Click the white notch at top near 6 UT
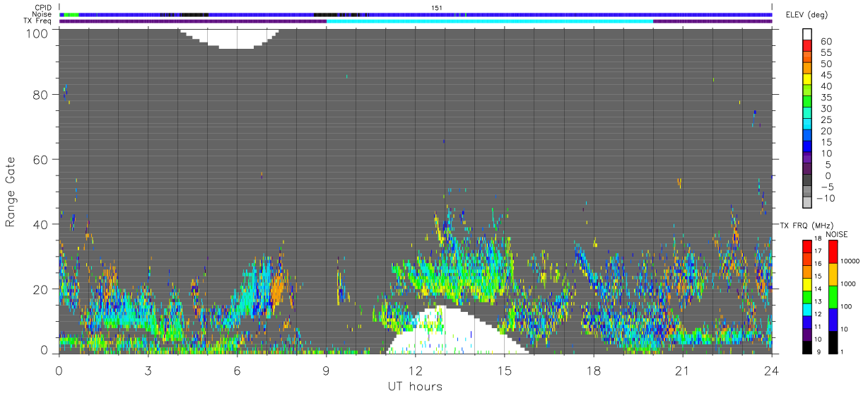Image resolution: width=868 pixels, height=401 pixels. 229,37
